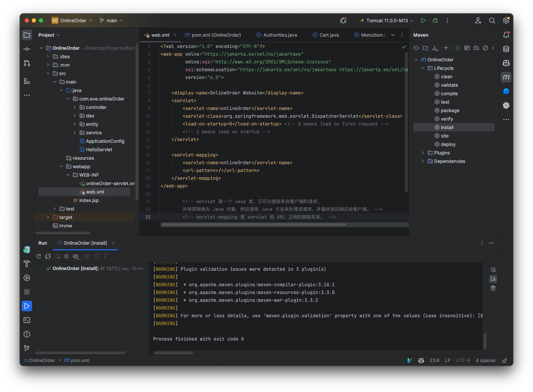Switch to the Authorities.java tab
The height and width of the screenshot is (392, 533).
280,35
